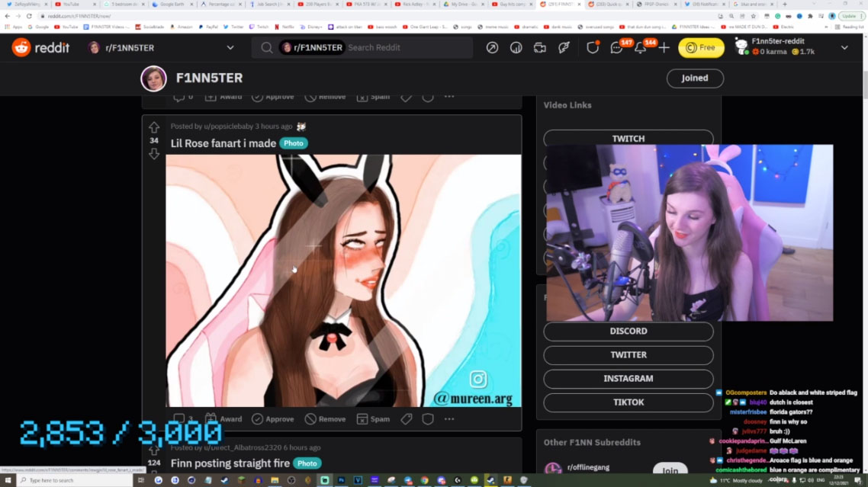Open Lil Rose fanart i made title
Viewport: 868px width, 487px height.
223,143
